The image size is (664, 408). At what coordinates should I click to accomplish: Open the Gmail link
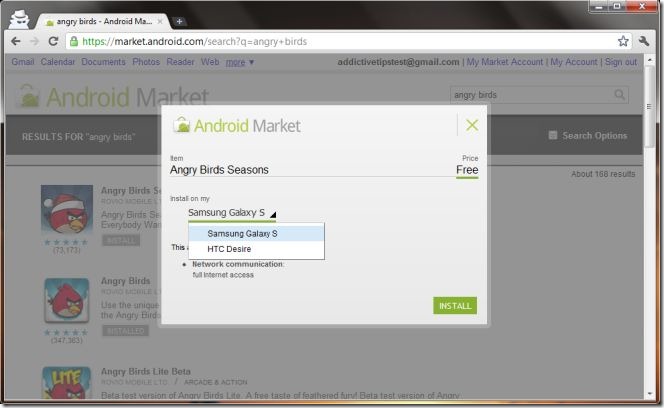22,62
